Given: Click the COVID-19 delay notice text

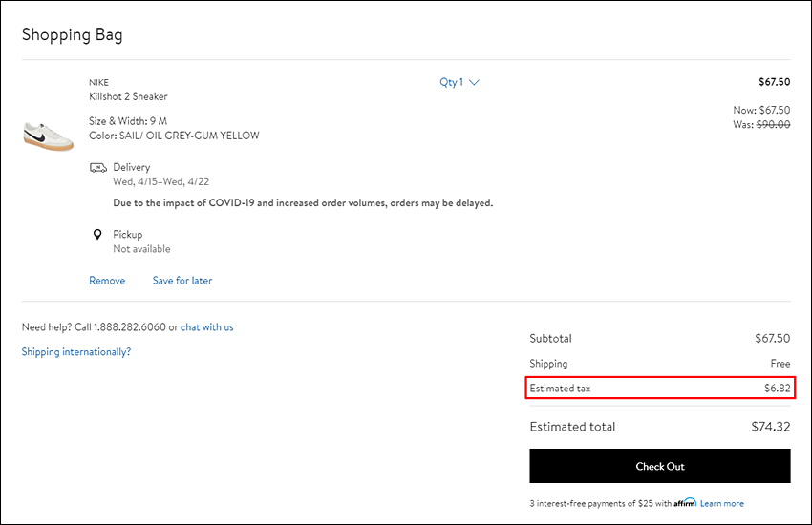Looking at the screenshot, I should pos(303,202).
